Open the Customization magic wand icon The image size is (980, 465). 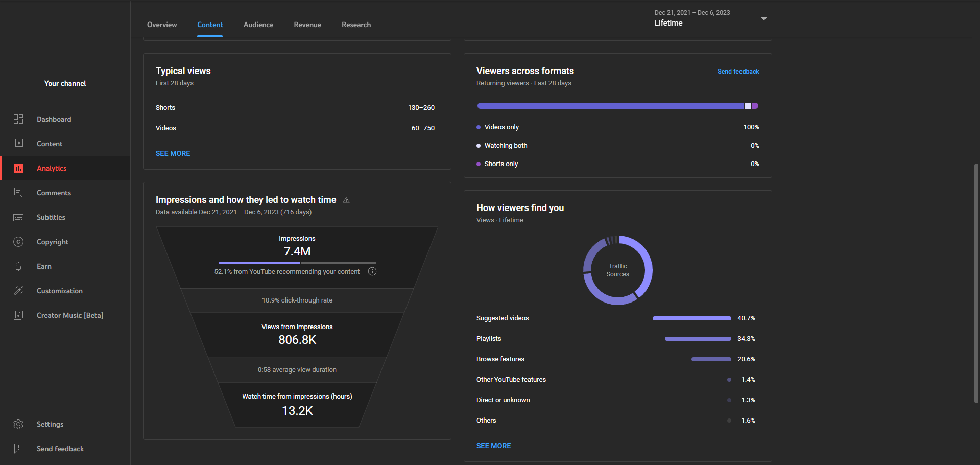click(18, 291)
